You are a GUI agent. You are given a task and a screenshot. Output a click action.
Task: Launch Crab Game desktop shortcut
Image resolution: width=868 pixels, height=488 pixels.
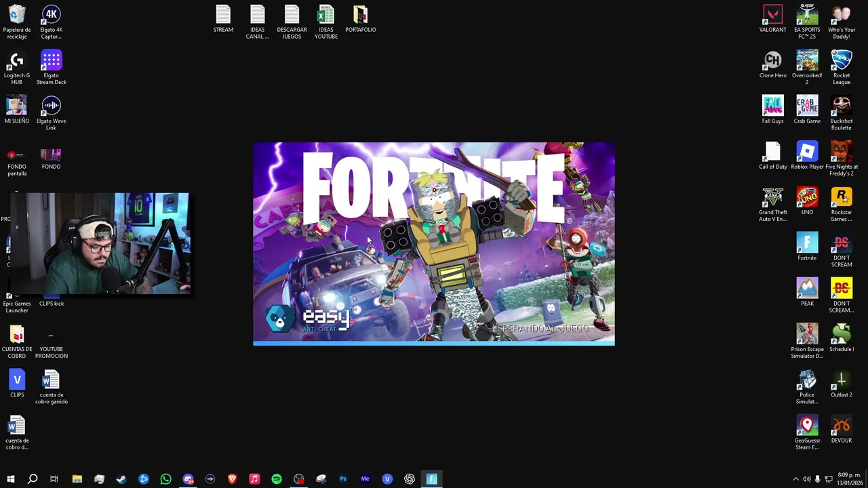point(807,110)
